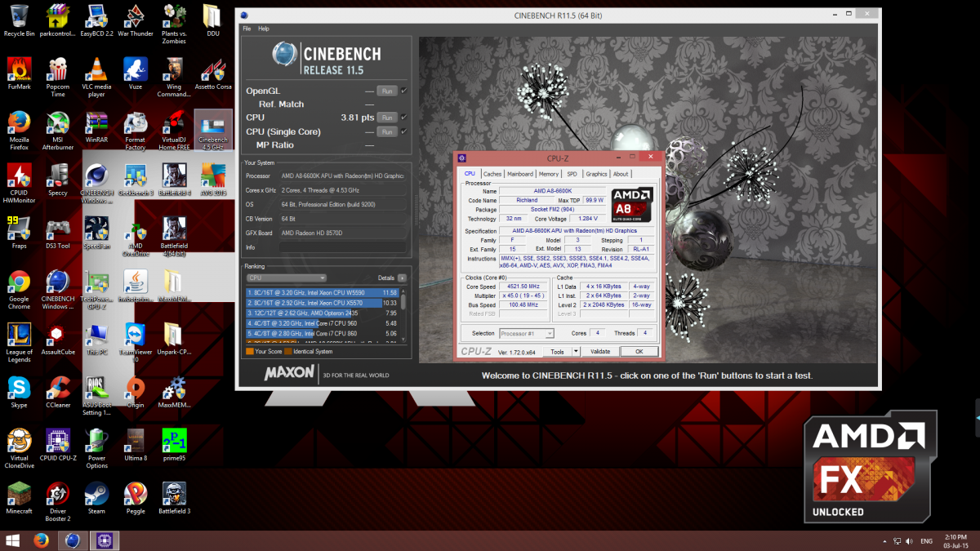
Task: Open the Driver Booster 2 icon
Action: pyautogui.click(x=58, y=502)
